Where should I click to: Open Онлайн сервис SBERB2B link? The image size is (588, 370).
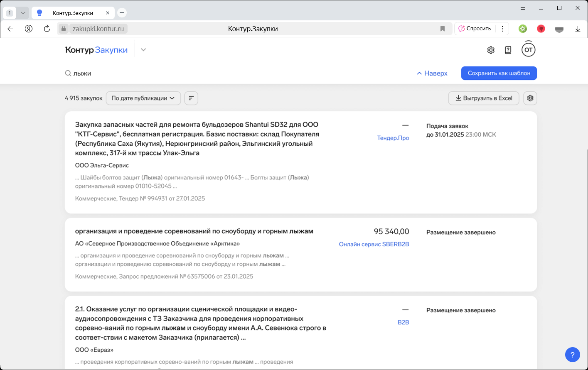point(374,244)
